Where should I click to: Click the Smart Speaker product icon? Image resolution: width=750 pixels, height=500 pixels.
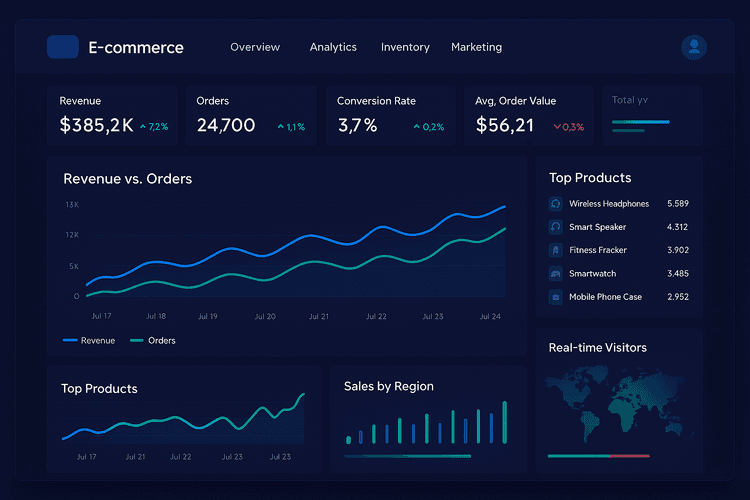(x=556, y=227)
